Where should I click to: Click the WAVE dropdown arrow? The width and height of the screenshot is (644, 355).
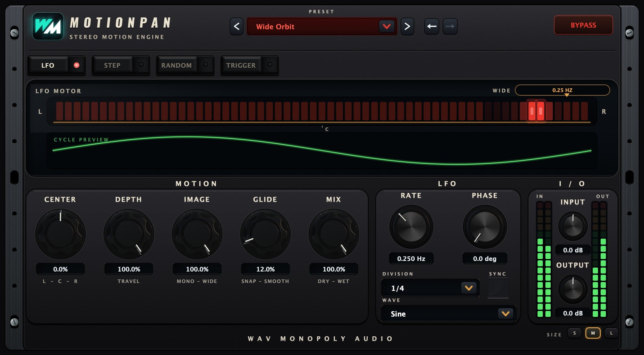pos(506,314)
